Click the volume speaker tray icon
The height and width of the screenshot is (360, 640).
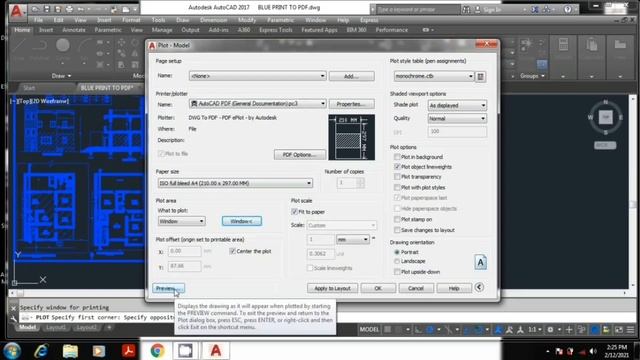tap(593, 351)
